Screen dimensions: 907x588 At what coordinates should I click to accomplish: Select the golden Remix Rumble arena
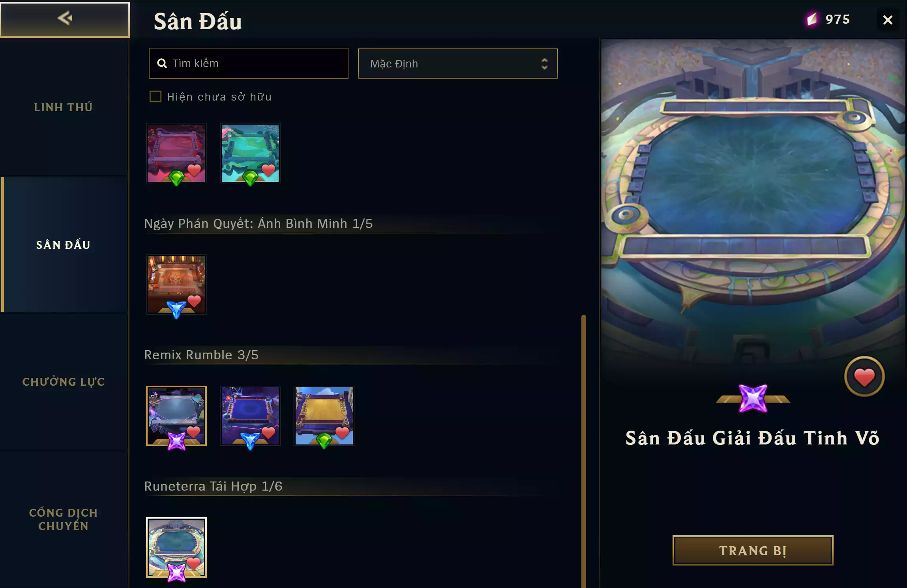click(324, 416)
